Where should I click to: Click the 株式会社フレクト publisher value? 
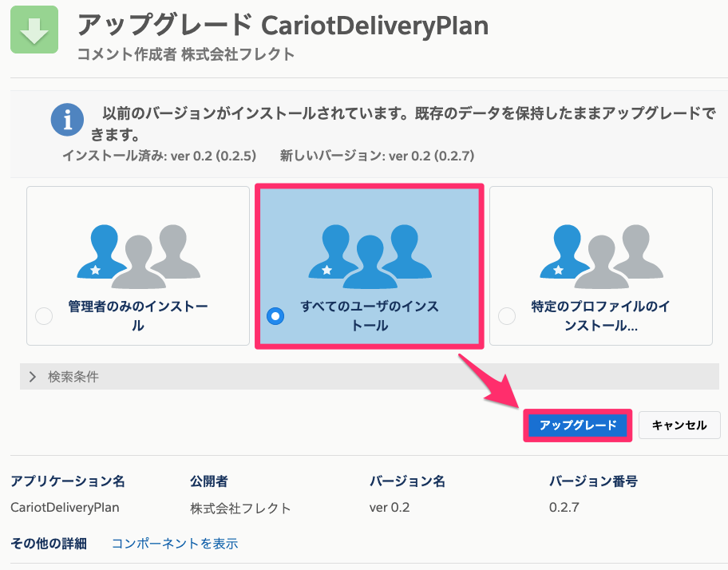[240, 509]
